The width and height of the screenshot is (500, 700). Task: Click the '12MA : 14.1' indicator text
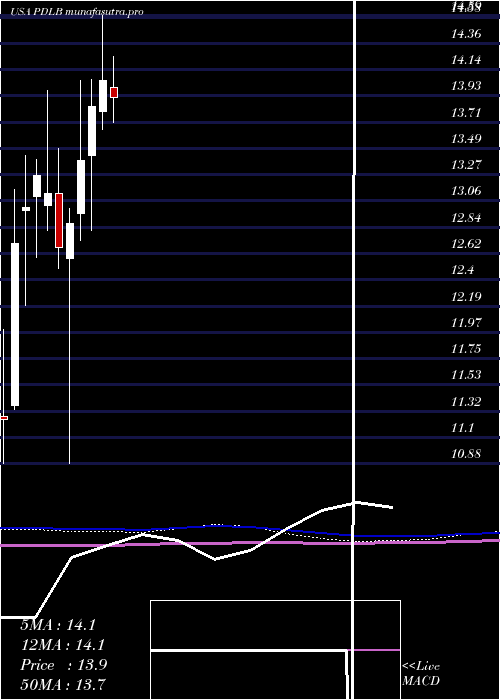click(x=62, y=645)
